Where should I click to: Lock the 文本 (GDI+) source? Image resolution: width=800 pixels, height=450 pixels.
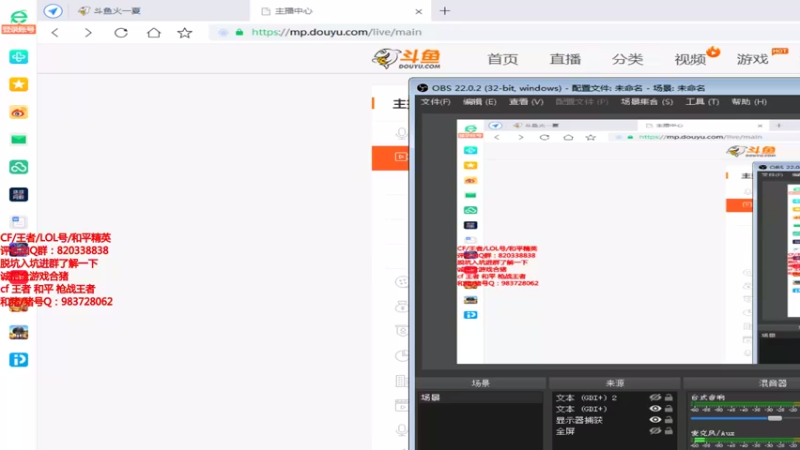coord(668,409)
